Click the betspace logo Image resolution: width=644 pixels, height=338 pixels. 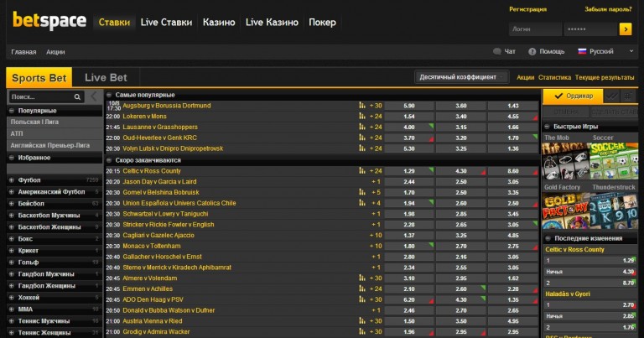[49, 21]
